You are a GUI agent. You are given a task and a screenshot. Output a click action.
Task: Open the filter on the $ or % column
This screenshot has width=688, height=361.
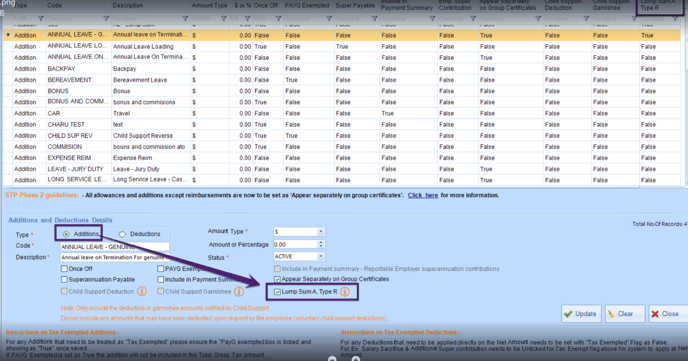(x=247, y=18)
